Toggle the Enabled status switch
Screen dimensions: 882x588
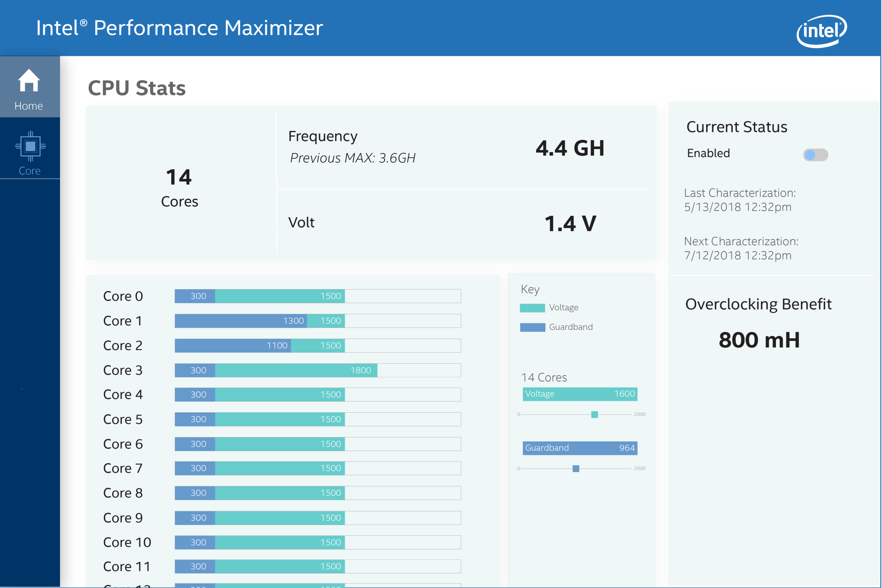pyautogui.click(x=815, y=155)
